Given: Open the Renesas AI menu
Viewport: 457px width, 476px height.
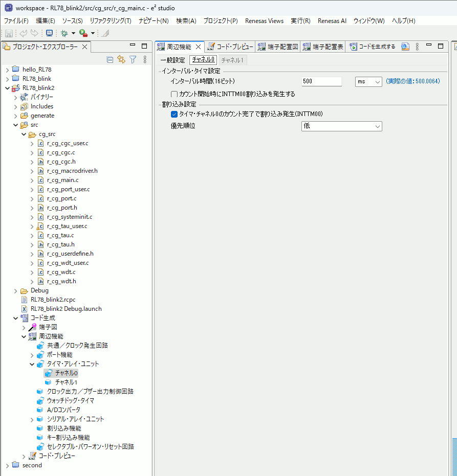Looking at the screenshot, I should click(x=332, y=20).
